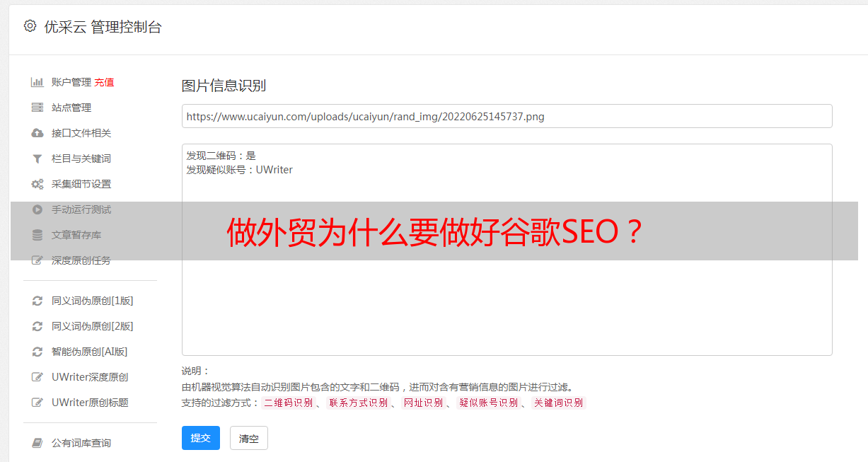The image size is (868, 462).
Task: Click the red 充值 recharge link
Action: (104, 82)
